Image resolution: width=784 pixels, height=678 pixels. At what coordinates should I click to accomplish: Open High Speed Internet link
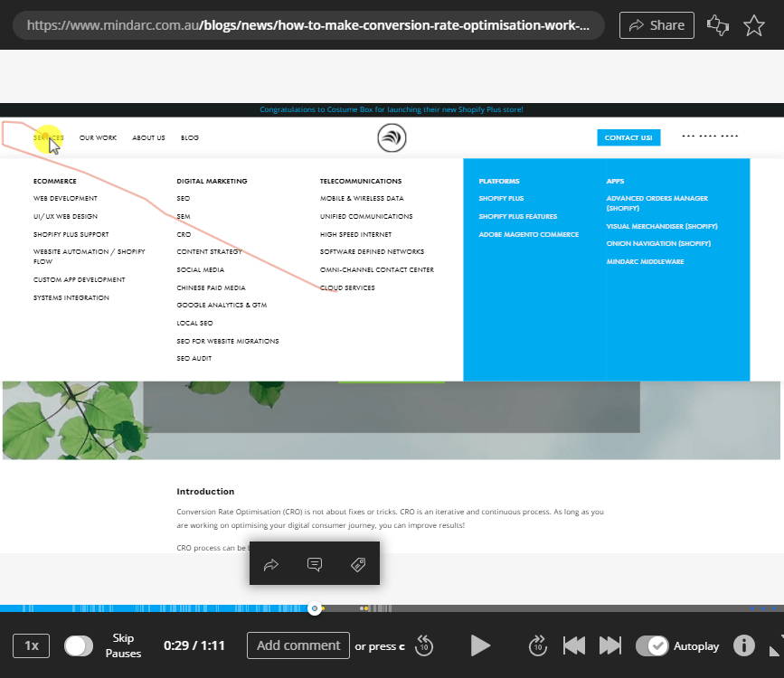[x=355, y=234]
